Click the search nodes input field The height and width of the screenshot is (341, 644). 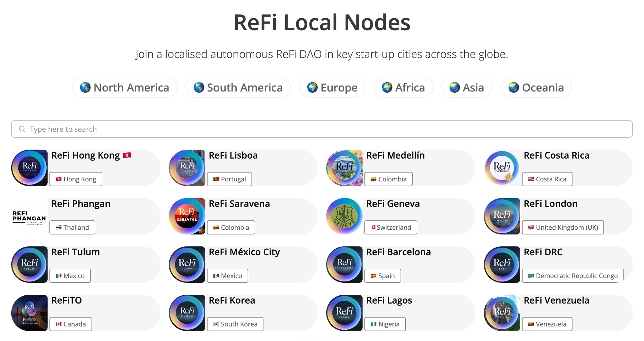pyautogui.click(x=322, y=129)
